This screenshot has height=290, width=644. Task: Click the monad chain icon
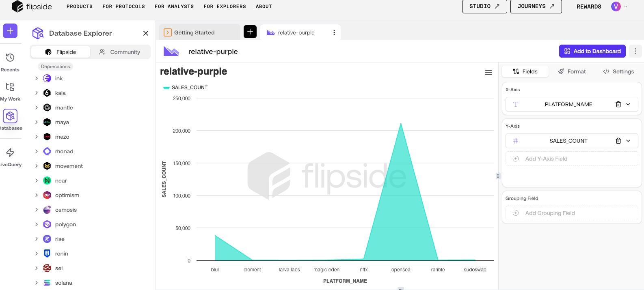[x=47, y=151]
